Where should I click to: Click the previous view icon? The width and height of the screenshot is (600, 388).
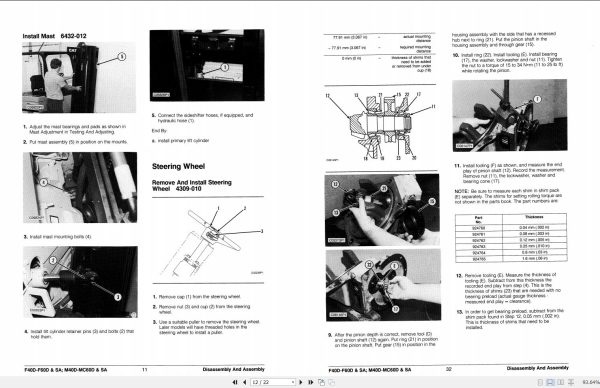point(321,382)
